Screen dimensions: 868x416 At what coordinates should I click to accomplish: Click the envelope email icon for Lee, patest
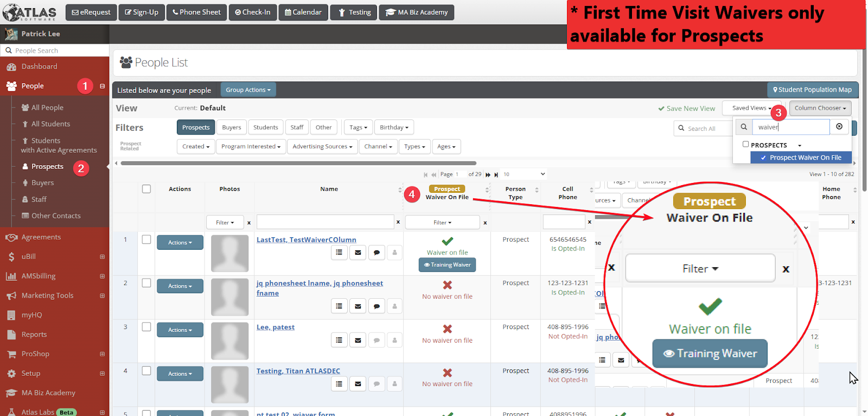(x=358, y=340)
